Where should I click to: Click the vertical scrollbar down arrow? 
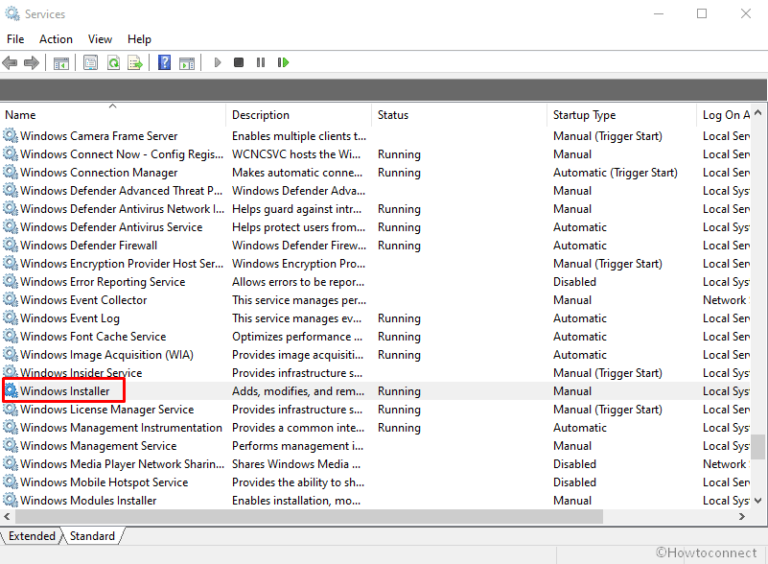tap(758, 500)
